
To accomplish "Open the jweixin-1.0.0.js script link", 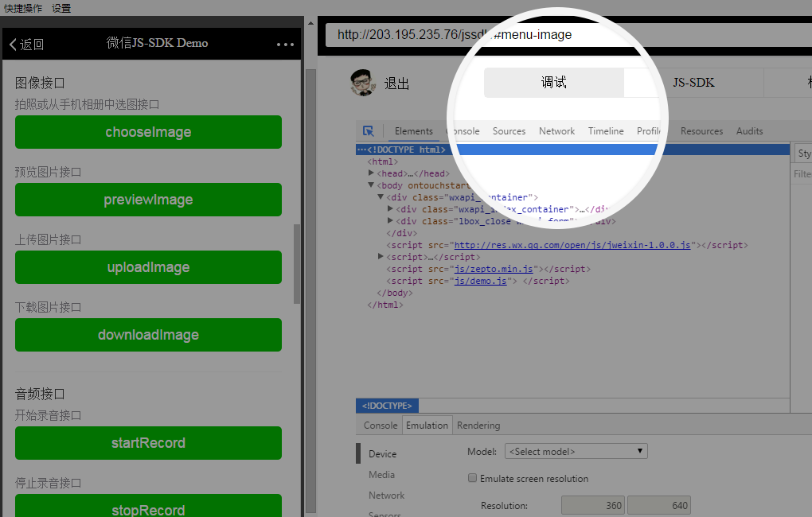I will click(x=572, y=245).
